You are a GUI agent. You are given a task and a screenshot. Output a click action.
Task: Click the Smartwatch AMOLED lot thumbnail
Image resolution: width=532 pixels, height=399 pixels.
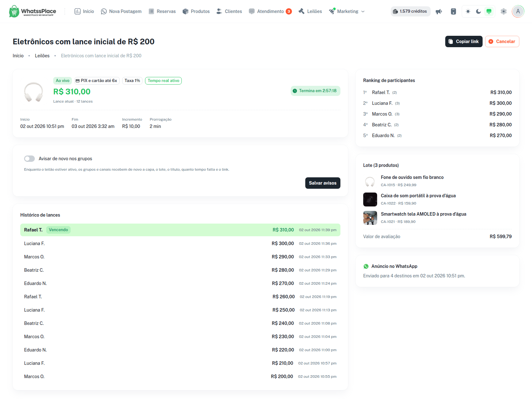[370, 218]
